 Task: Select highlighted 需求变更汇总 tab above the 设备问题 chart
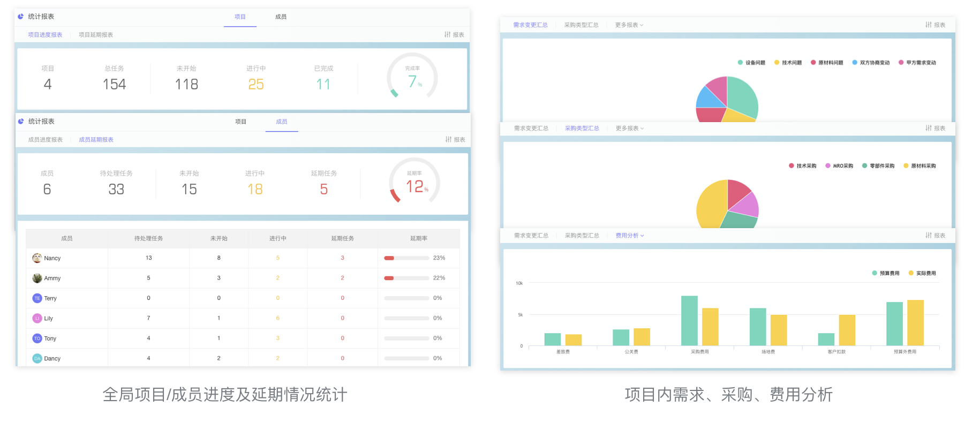tap(530, 25)
